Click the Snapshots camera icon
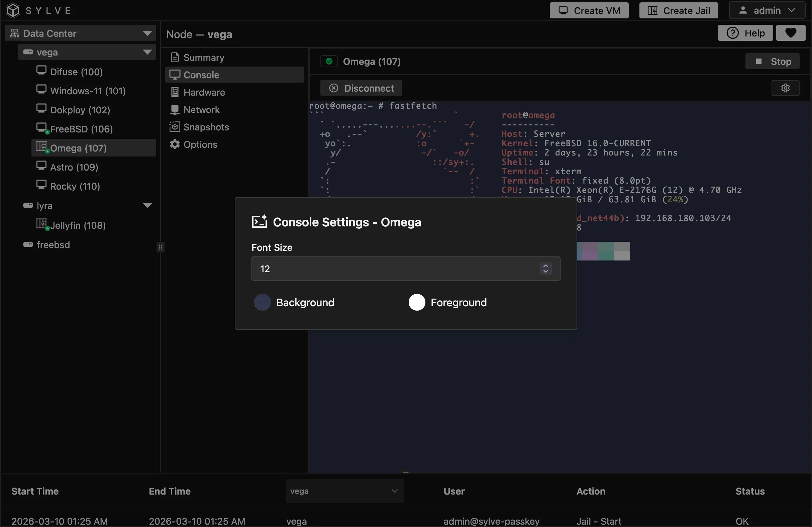Screen dimensions: 812x527 click(x=174, y=127)
